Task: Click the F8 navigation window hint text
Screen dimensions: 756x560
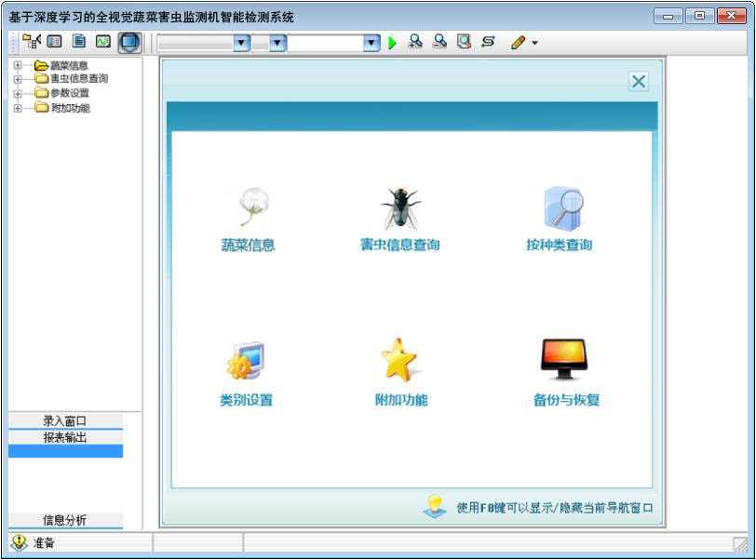Action: pos(555,508)
